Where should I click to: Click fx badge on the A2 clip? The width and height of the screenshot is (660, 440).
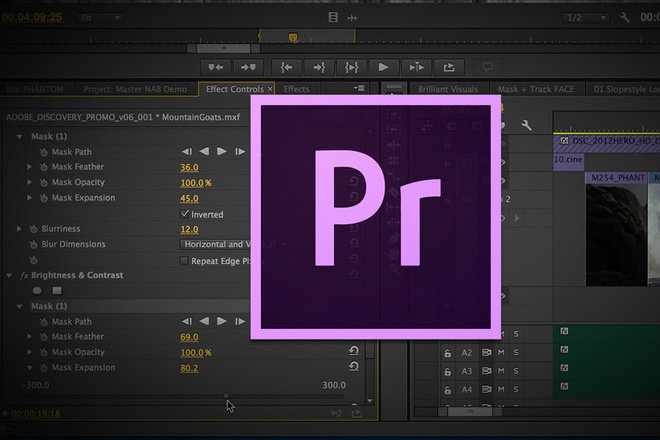[564, 349]
